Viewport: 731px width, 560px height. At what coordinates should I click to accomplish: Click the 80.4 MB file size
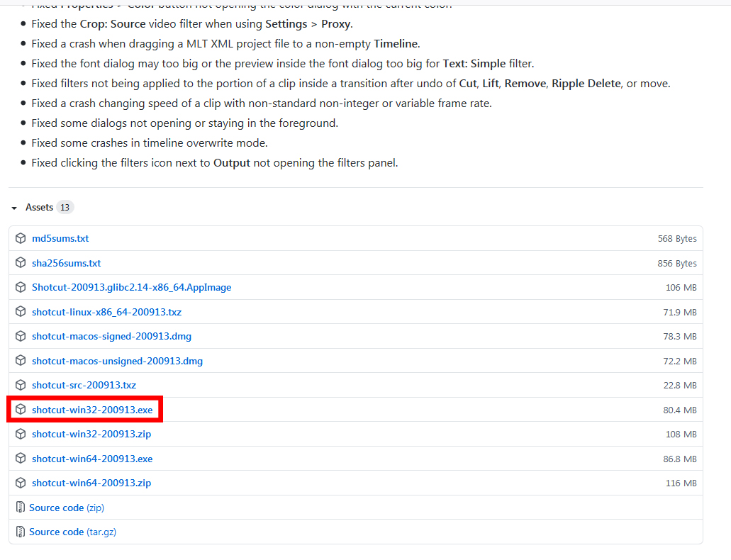(680, 410)
